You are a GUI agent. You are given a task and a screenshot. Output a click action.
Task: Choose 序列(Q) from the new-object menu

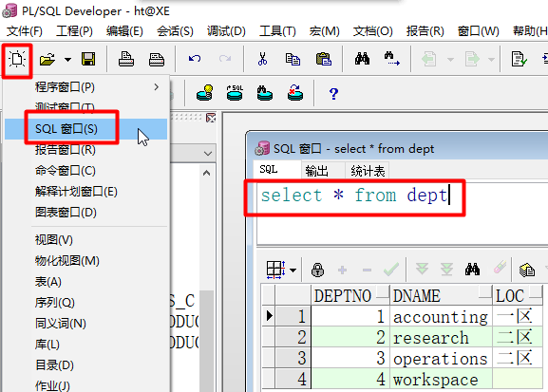[86, 303]
